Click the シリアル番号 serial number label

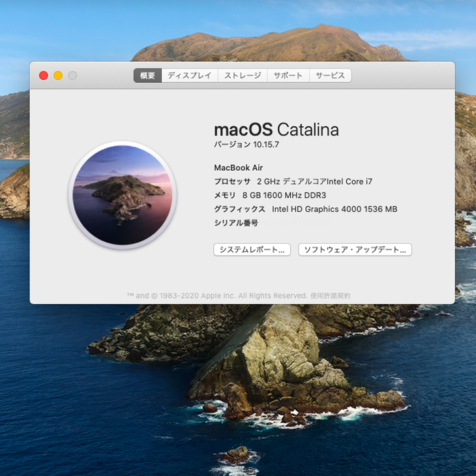point(236,223)
